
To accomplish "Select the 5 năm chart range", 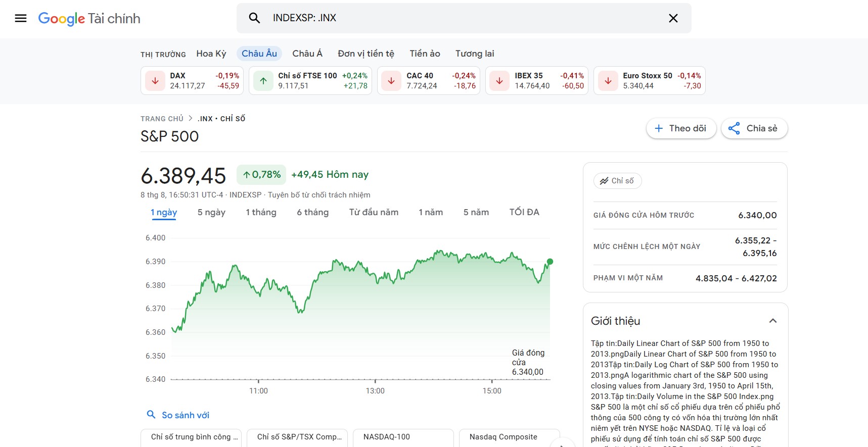I will (476, 213).
